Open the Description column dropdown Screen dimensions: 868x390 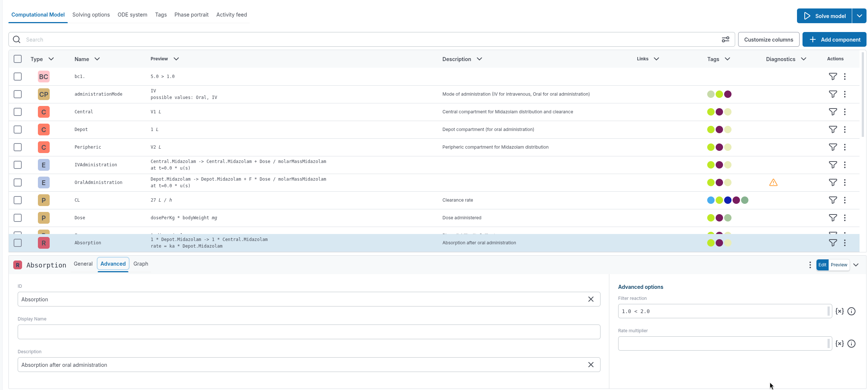479,59
